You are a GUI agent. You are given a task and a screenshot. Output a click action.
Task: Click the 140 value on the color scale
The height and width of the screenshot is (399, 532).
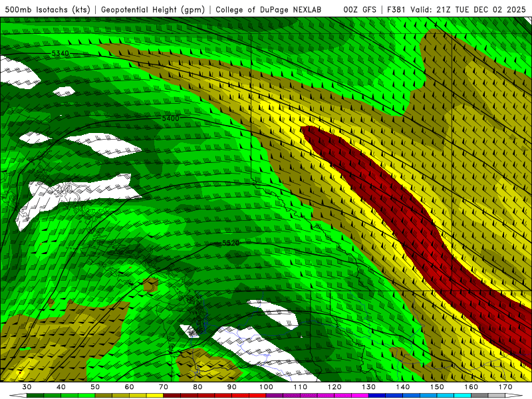coord(403,387)
